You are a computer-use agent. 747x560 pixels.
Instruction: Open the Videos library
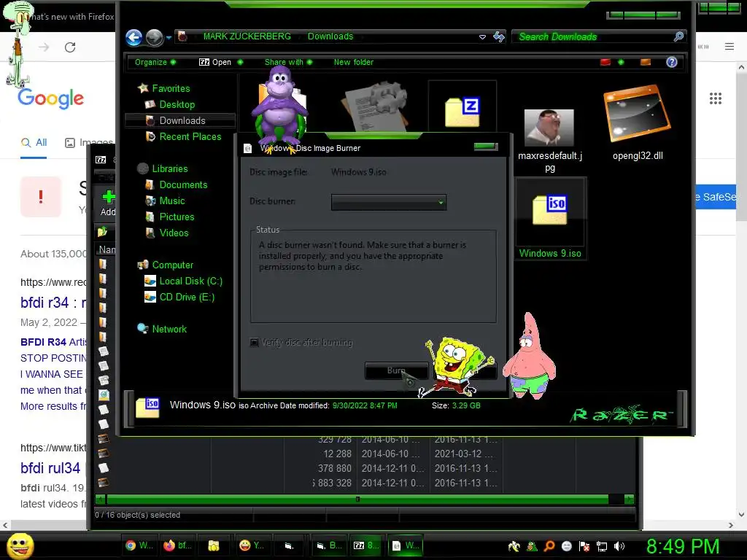pos(174,233)
